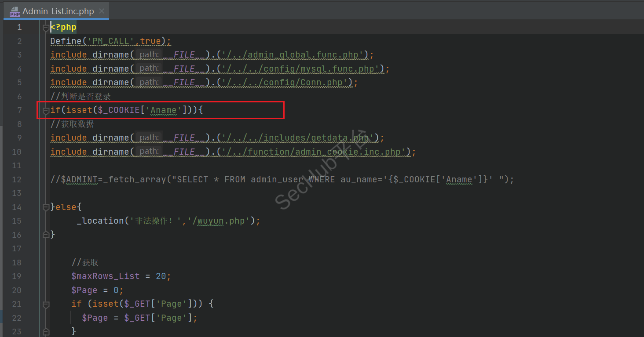Screen dimensions: 644x337
Task: Click the path: hint on the getdata.php include
Action: click(149, 138)
